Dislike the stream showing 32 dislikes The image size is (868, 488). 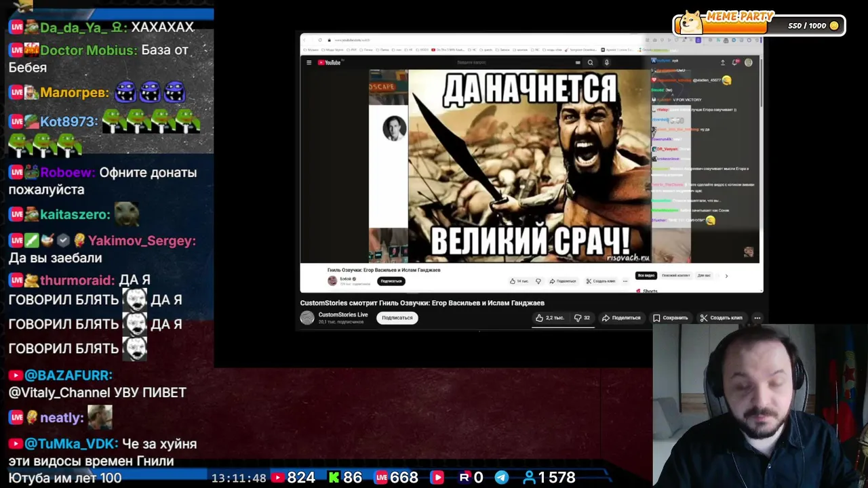(x=582, y=318)
